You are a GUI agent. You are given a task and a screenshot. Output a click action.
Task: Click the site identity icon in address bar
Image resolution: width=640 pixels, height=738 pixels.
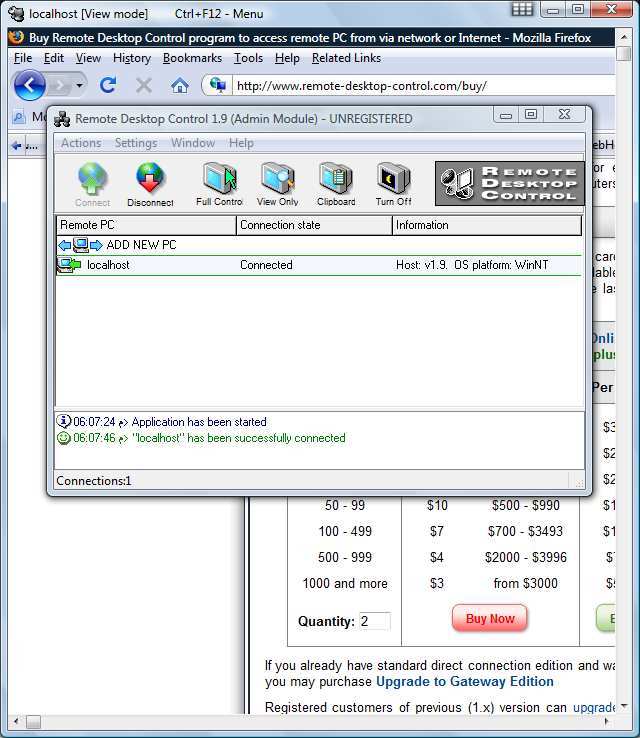[217, 85]
